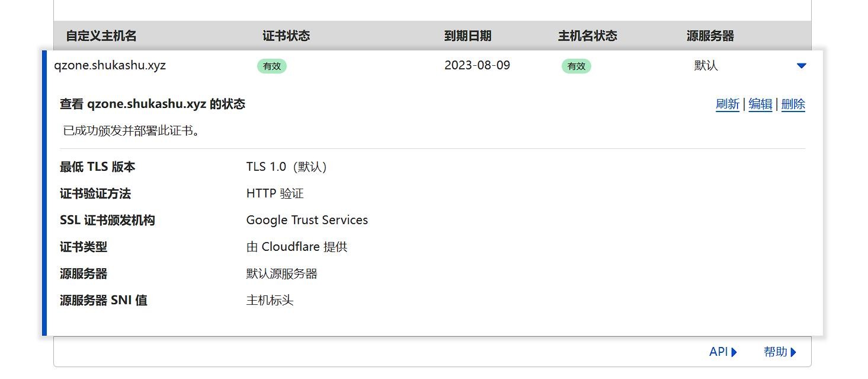Click the Google Trust Services value
Screen dimensions: 868x379
[x=307, y=220]
